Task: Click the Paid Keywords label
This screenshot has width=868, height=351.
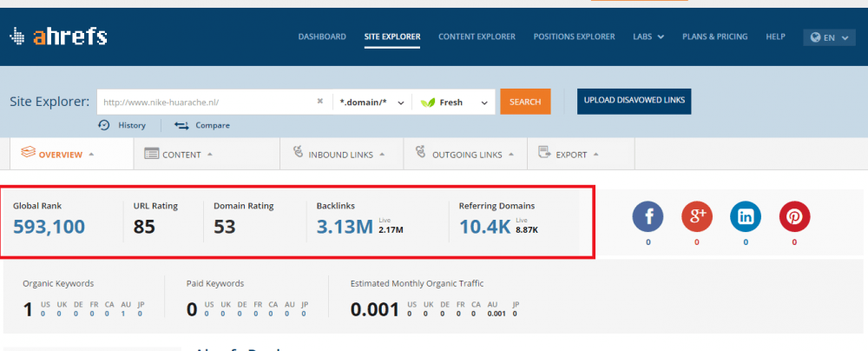Action: pyautogui.click(x=215, y=283)
